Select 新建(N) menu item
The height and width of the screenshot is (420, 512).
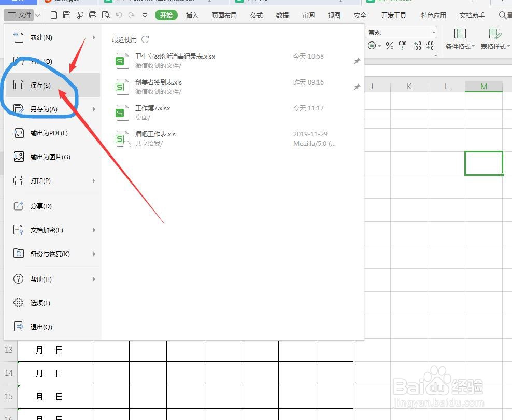pyautogui.click(x=52, y=37)
